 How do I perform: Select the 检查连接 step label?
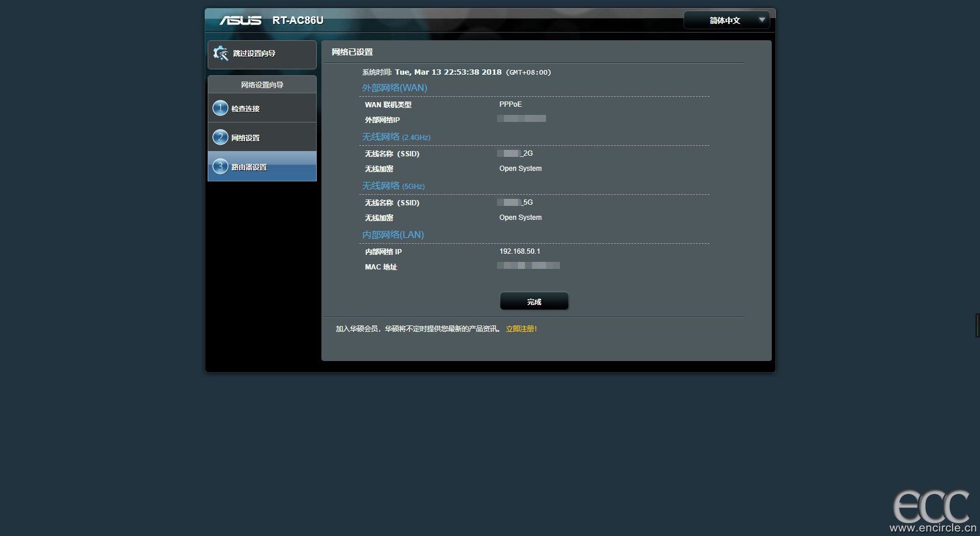pyautogui.click(x=246, y=108)
